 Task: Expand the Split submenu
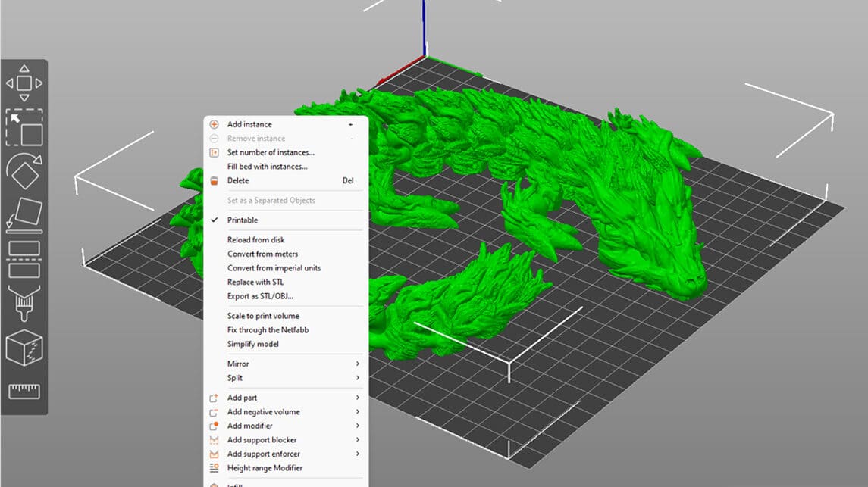pyautogui.click(x=286, y=378)
